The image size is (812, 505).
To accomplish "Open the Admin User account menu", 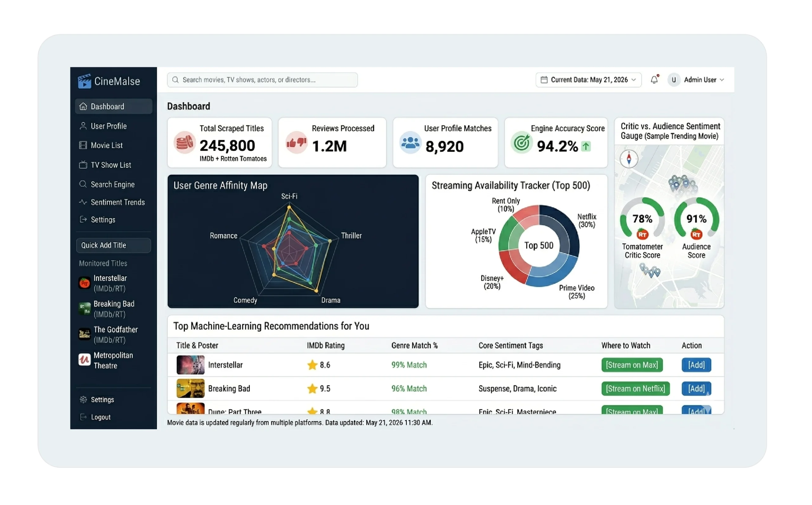I will point(696,80).
